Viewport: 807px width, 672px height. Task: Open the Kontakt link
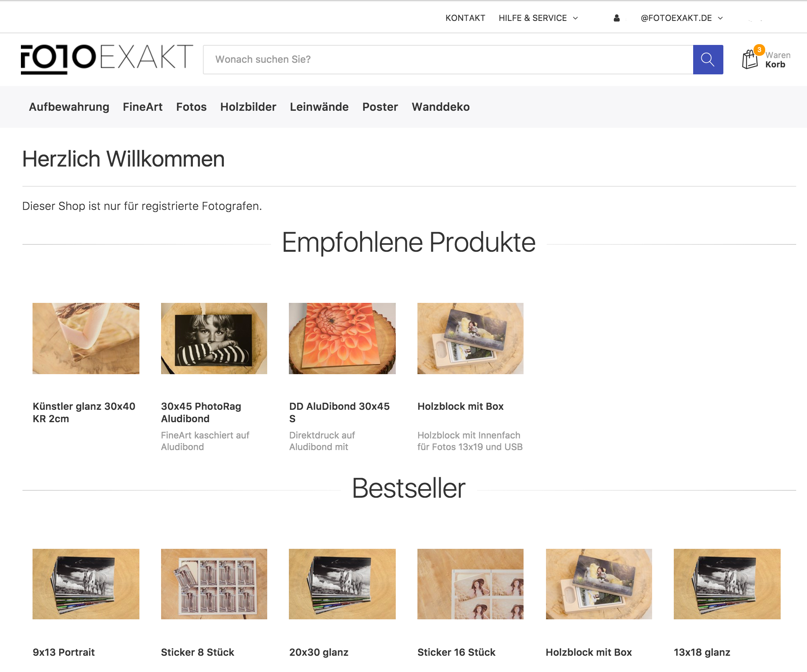click(465, 18)
